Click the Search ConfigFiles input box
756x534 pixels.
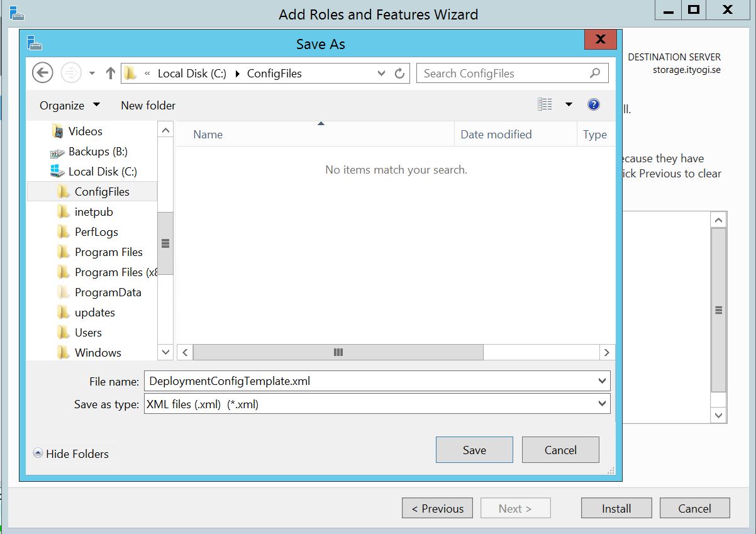(503, 73)
